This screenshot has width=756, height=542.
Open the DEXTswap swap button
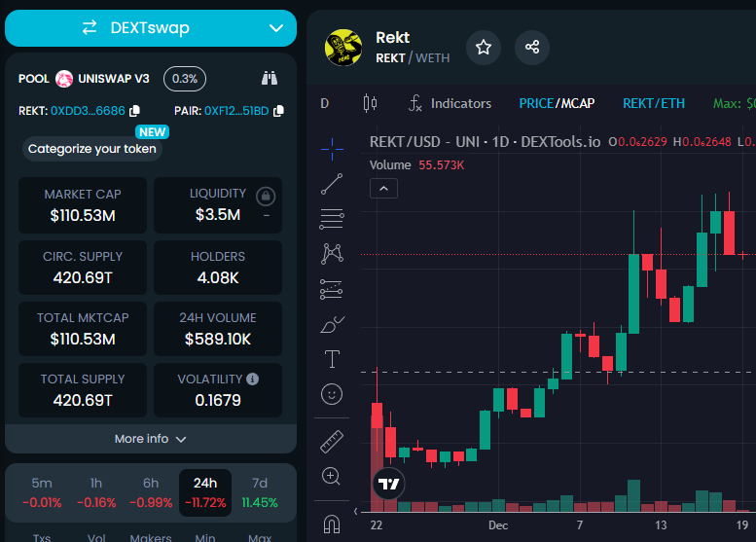(151, 28)
